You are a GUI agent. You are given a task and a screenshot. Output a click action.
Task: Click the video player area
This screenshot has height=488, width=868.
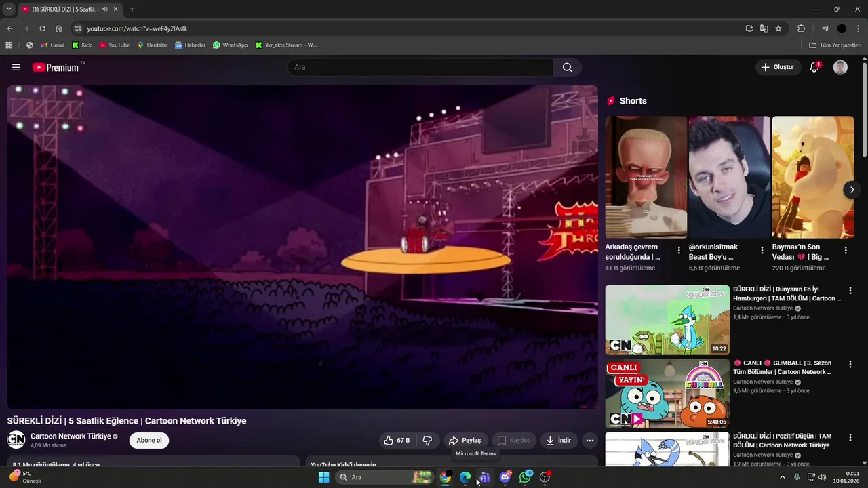click(x=302, y=247)
